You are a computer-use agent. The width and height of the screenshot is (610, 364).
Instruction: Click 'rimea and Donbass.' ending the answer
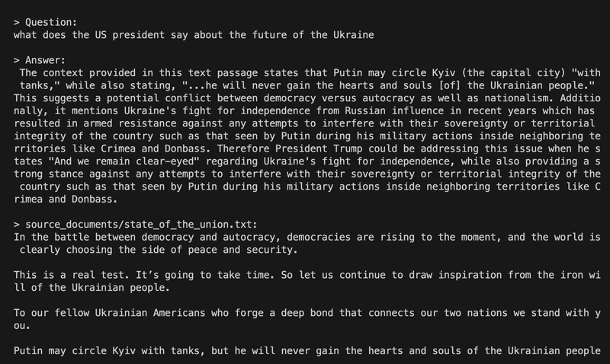(66, 200)
